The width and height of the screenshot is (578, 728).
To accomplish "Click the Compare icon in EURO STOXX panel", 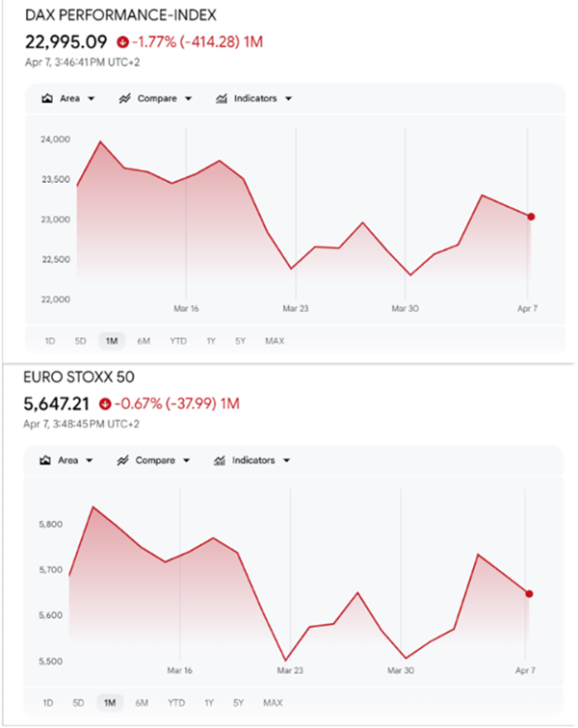I will tap(123, 460).
